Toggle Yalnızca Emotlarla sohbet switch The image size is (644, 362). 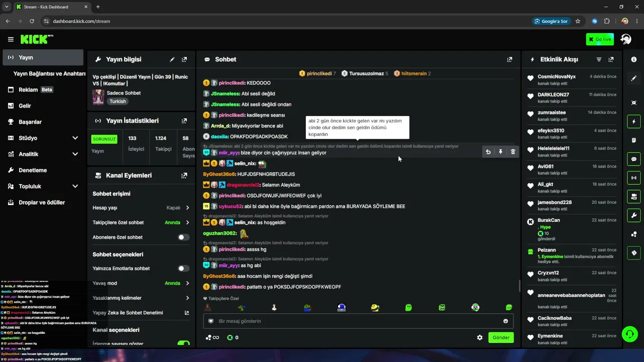(x=184, y=268)
